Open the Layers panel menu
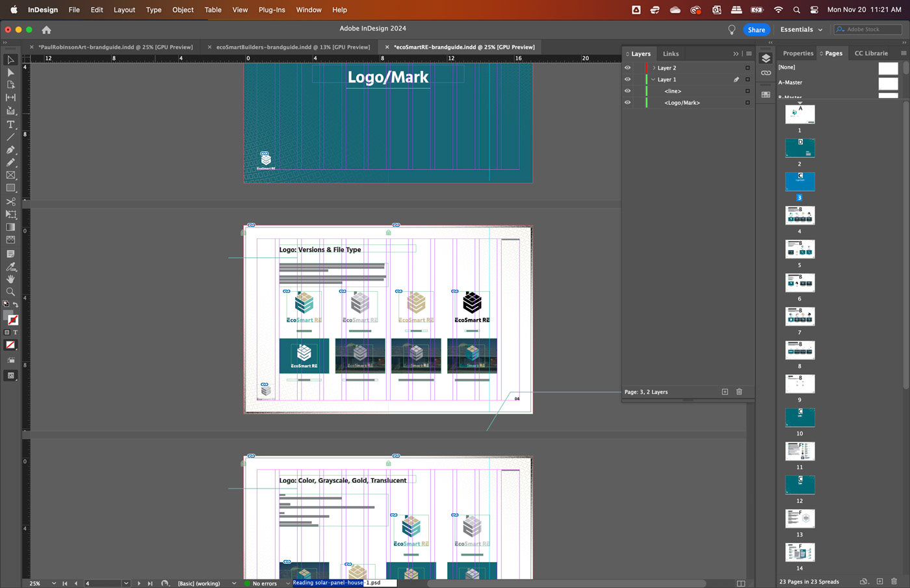The width and height of the screenshot is (910, 588). tap(749, 54)
